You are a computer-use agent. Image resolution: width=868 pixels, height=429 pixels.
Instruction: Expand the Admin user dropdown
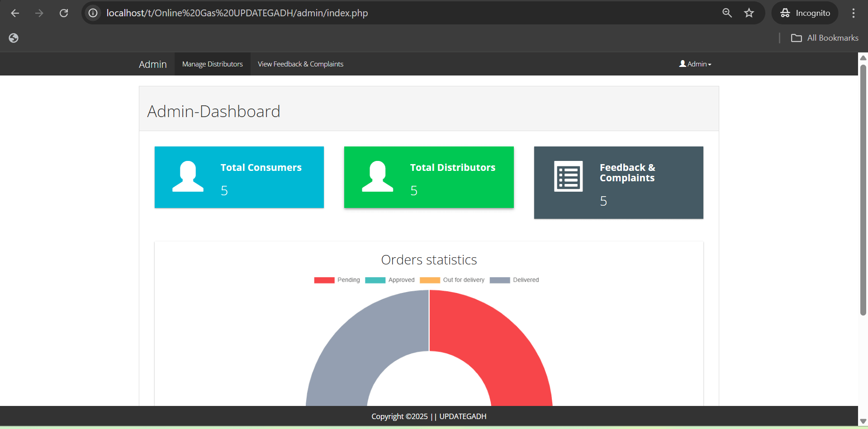695,64
